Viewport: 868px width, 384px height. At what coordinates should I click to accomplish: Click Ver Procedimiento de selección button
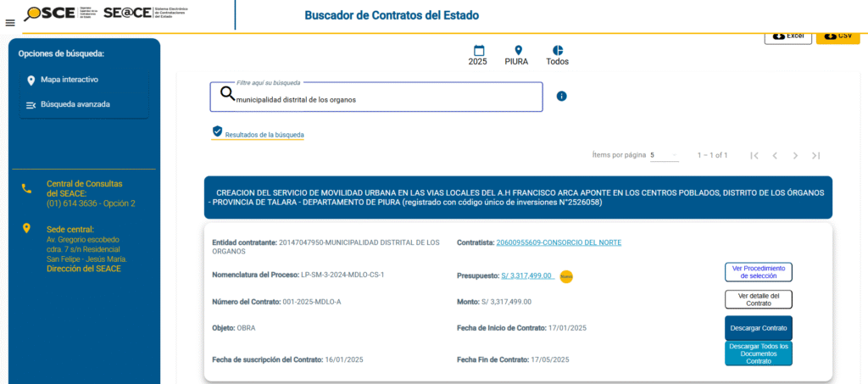[758, 272]
